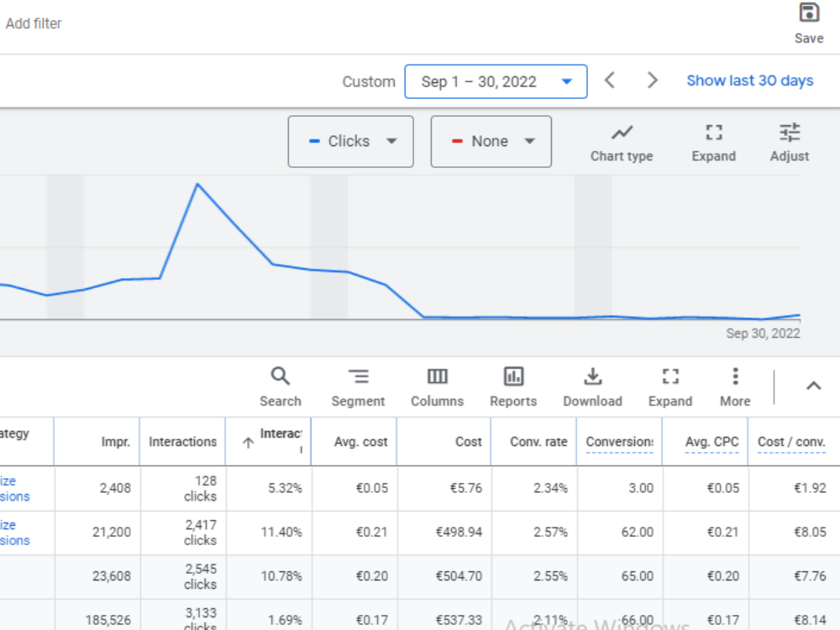Open the Columns icon
The height and width of the screenshot is (630, 840).
coord(437,375)
